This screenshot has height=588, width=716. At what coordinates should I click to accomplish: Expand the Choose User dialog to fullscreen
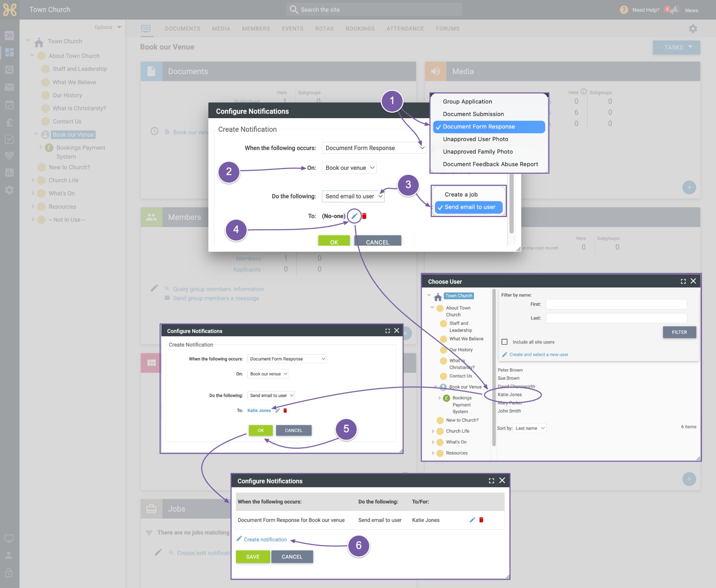pos(683,281)
